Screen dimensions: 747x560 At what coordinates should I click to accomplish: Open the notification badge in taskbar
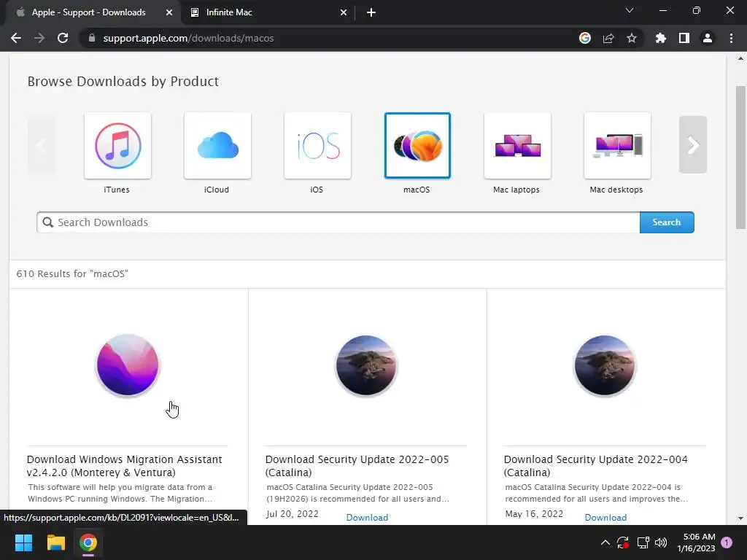tap(727, 542)
